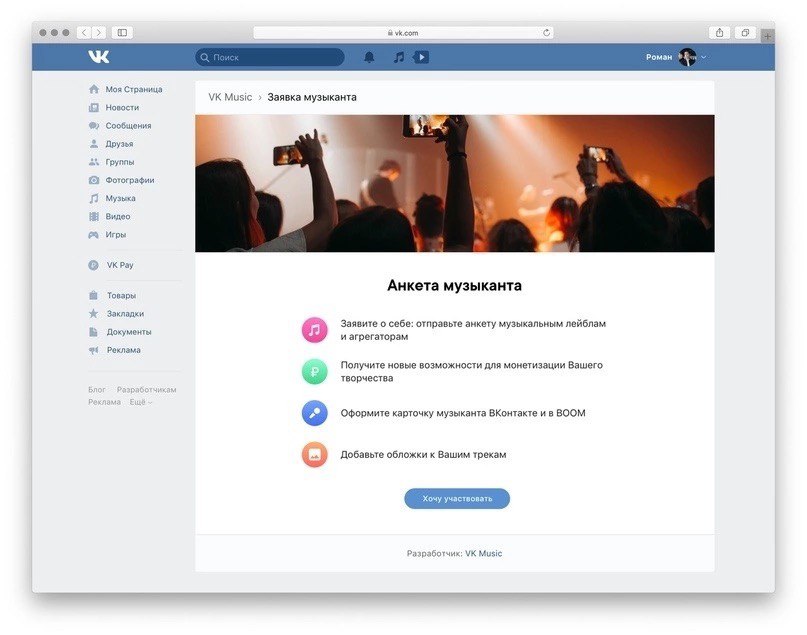Toggle the Safari sidebar button

(x=122, y=32)
